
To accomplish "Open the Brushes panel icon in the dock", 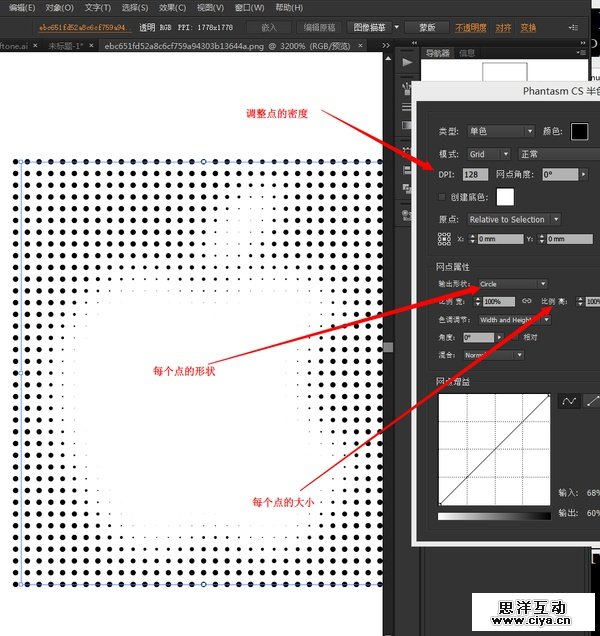I will click(x=407, y=88).
